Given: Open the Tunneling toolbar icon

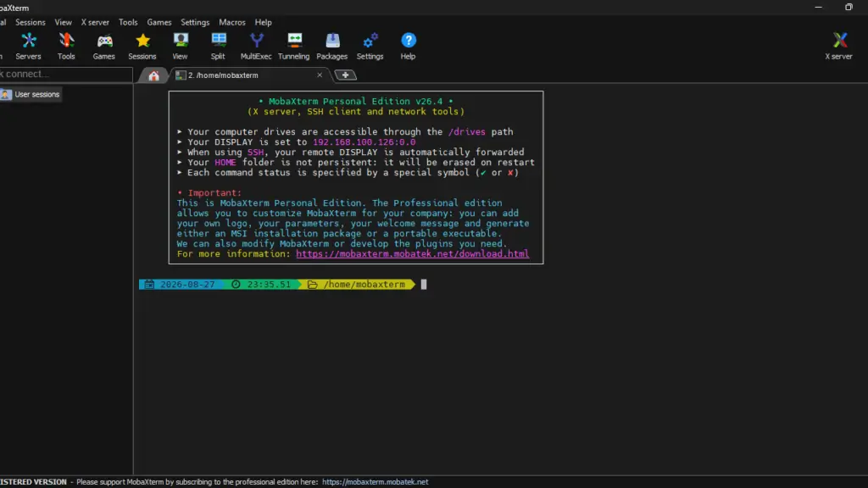Looking at the screenshot, I should (294, 46).
